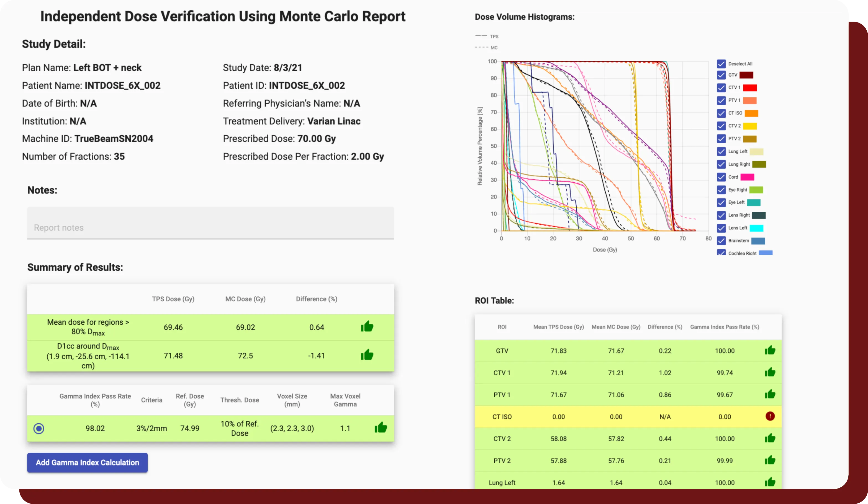The image size is (868, 504).
Task: Click the thumbs-up icon for Lung Left
Action: [x=771, y=482]
